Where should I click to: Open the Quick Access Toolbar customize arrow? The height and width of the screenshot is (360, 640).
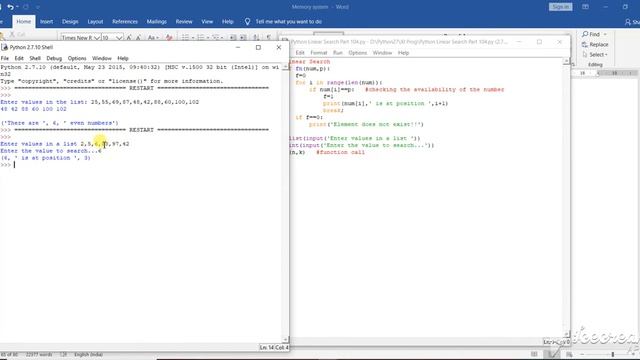pos(38,7)
